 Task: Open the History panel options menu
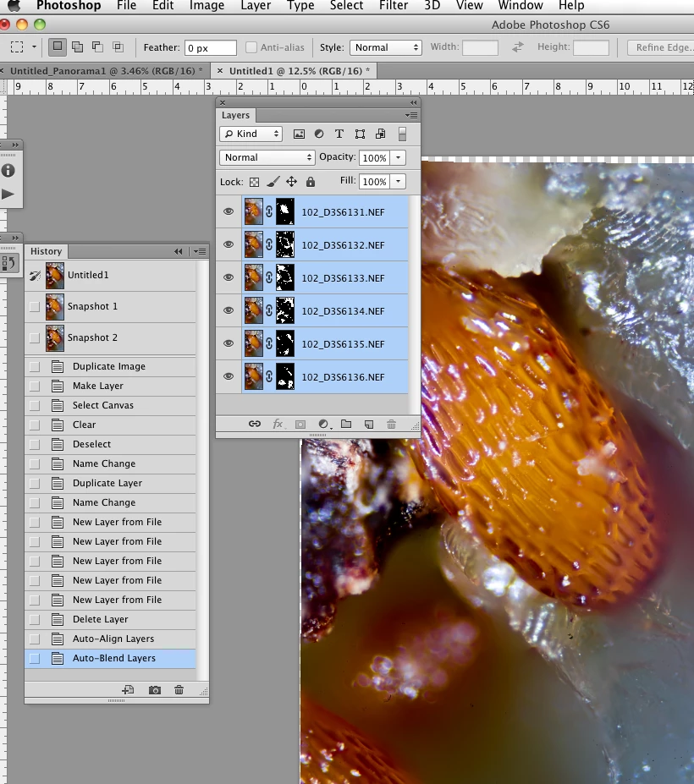click(200, 251)
